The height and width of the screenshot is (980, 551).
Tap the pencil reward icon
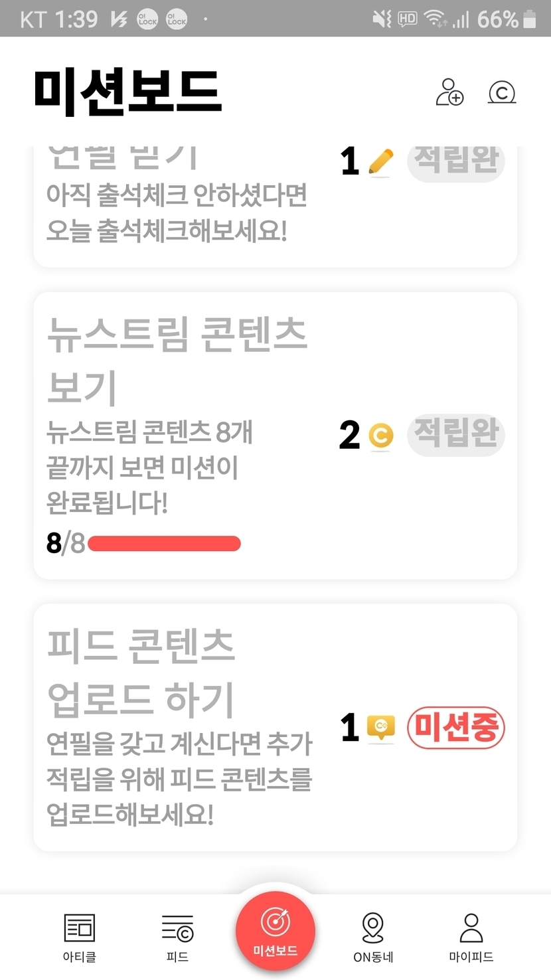(380, 162)
